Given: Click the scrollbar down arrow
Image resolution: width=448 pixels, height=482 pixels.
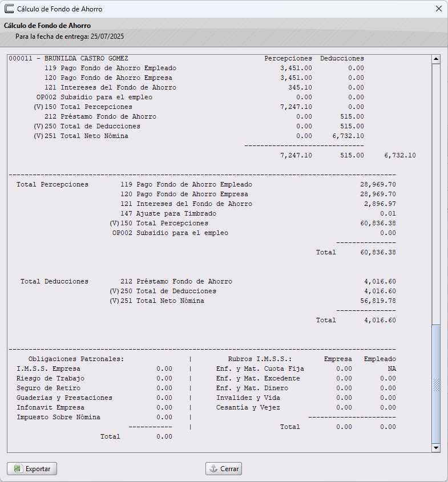Looking at the screenshot, I should coord(436,448).
